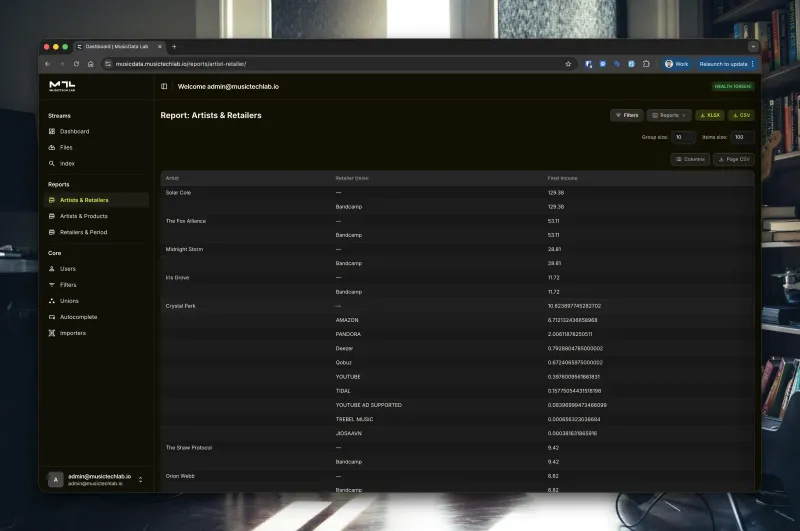Viewport: 800px width, 531px height.
Task: Open a new browser tab
Action: click(174, 46)
